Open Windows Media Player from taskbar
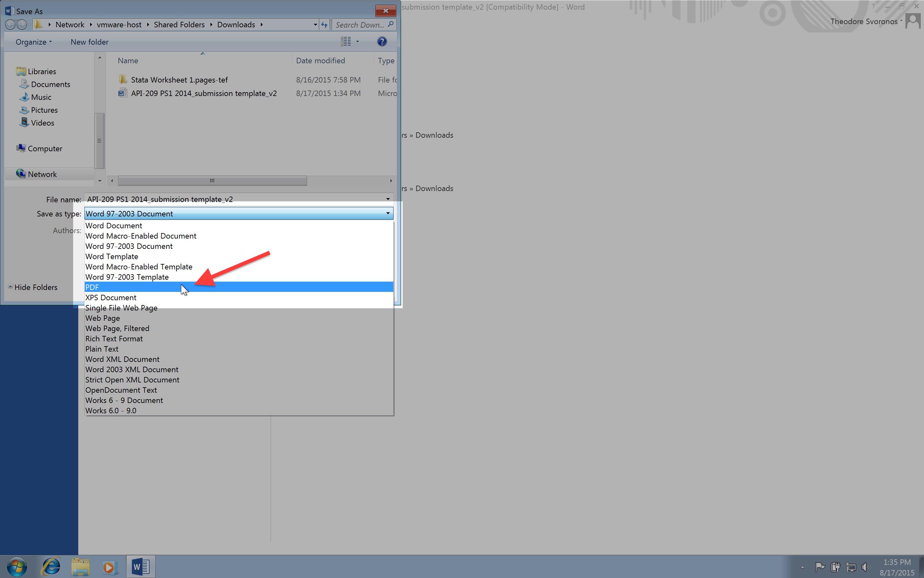 pos(110,567)
